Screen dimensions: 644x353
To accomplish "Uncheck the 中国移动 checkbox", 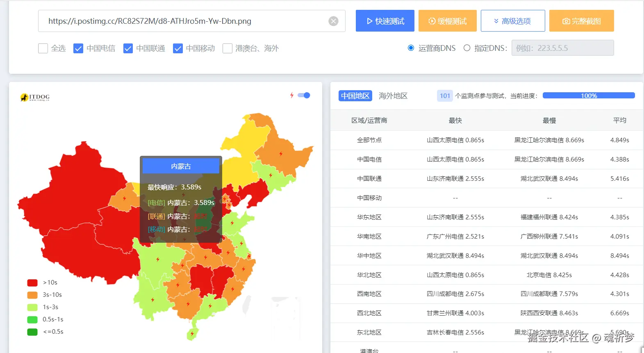I will coord(178,48).
